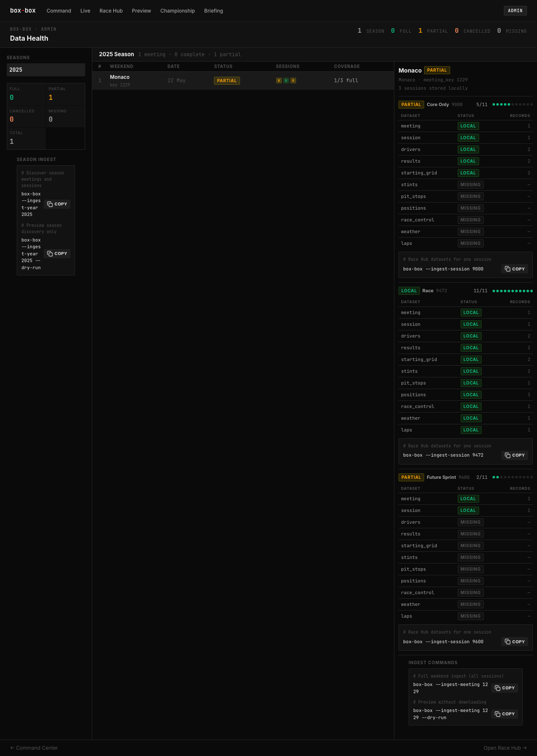Click the green R session badge in Monaco row

tap(286, 81)
